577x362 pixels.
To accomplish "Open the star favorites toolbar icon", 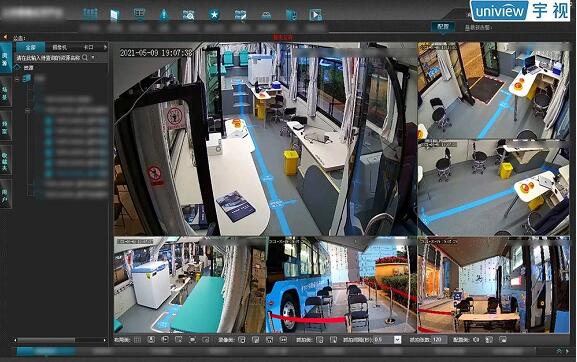I will coord(214,15).
